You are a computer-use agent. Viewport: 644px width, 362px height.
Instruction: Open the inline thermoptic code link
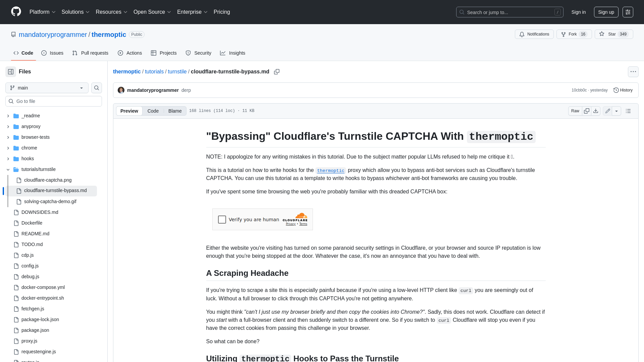tap(331, 171)
